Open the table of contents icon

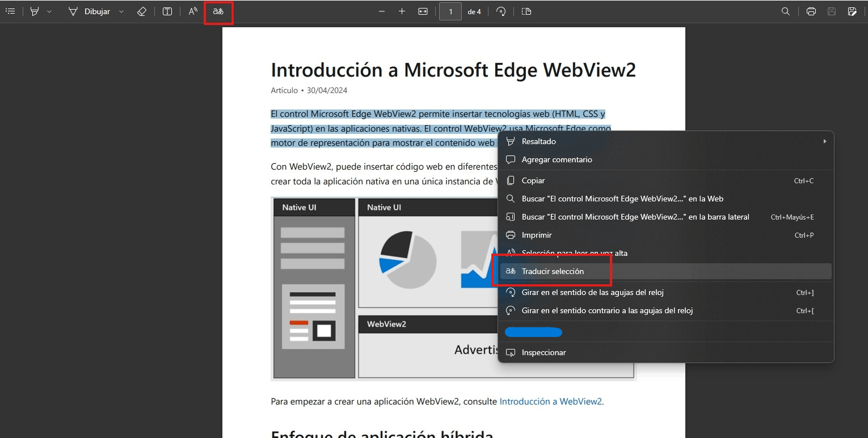click(10, 11)
